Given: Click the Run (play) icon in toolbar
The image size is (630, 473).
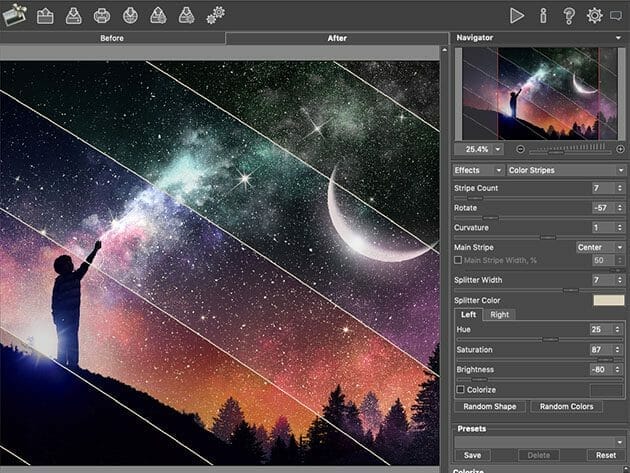Looking at the screenshot, I should 517,15.
